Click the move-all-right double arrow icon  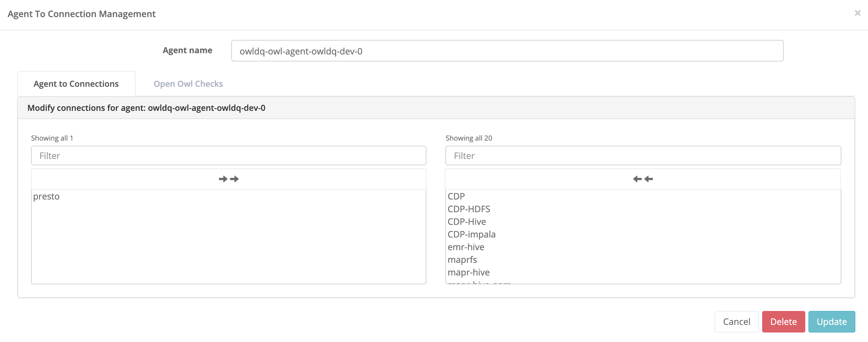click(x=228, y=179)
